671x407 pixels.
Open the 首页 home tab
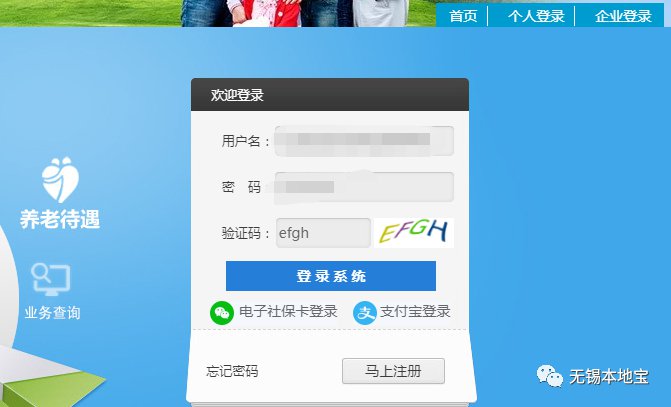tap(463, 16)
